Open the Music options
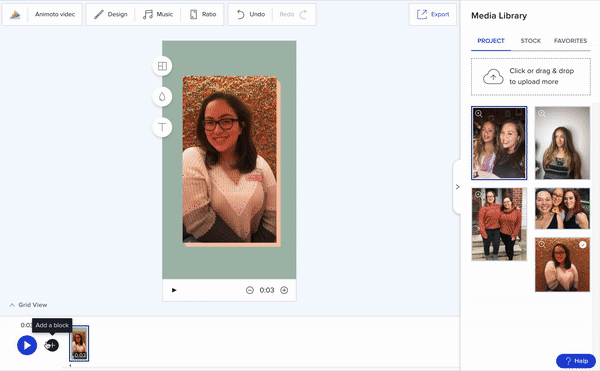Viewport: 600px width, 371px height. point(158,15)
